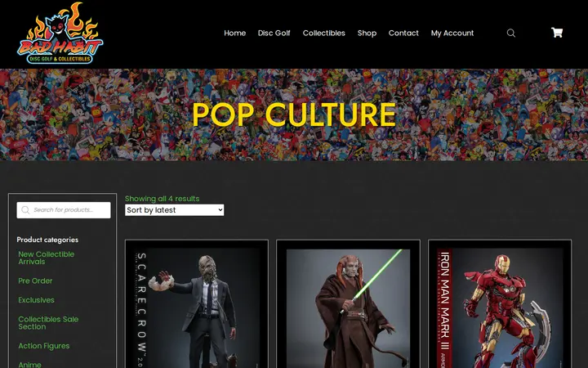Image resolution: width=588 pixels, height=368 pixels.
Task: Click the magnifier inside product search box
Action: point(25,210)
